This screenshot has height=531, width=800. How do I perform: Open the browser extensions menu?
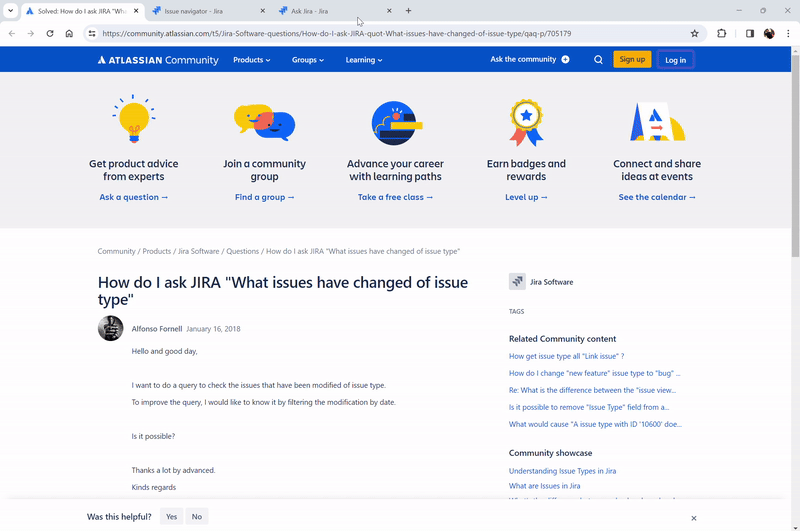coord(721,34)
